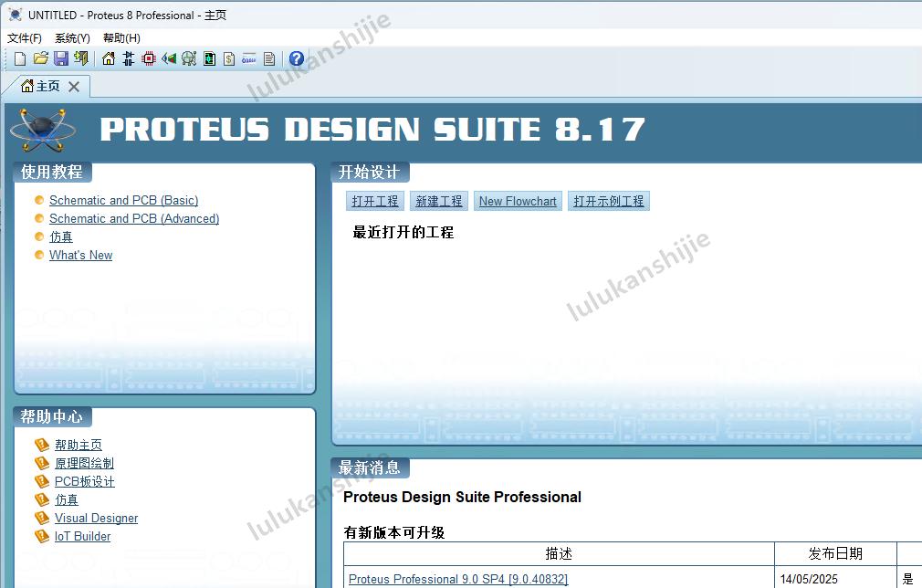Screen dimensions: 922x588
Task: Open Schematic Capture via diode-capacitor icon
Action: tap(129, 58)
